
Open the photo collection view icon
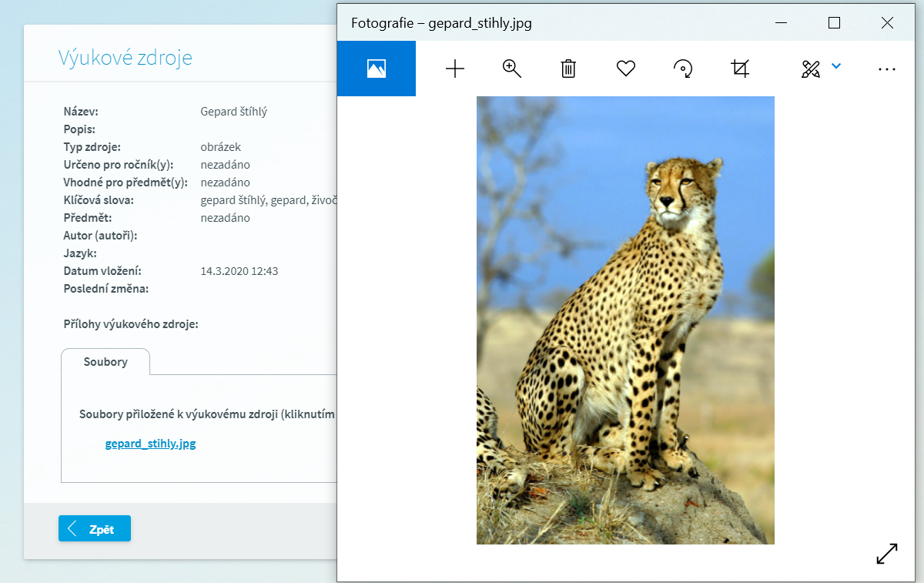(377, 69)
